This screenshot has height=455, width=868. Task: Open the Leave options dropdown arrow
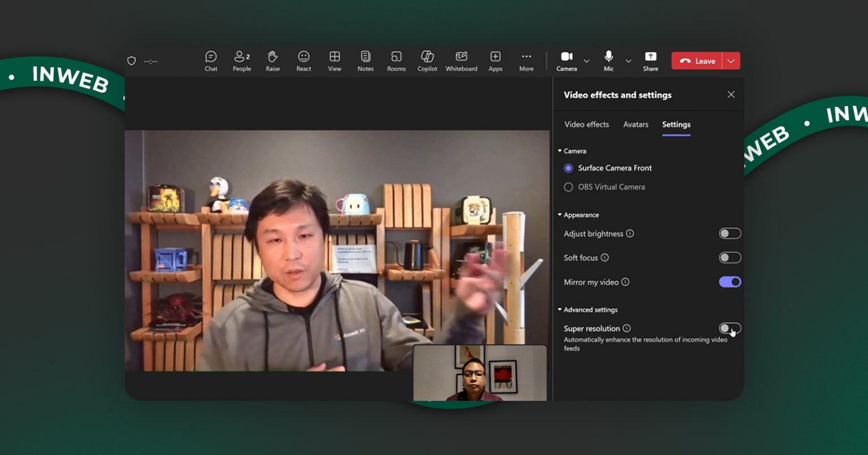pos(731,61)
